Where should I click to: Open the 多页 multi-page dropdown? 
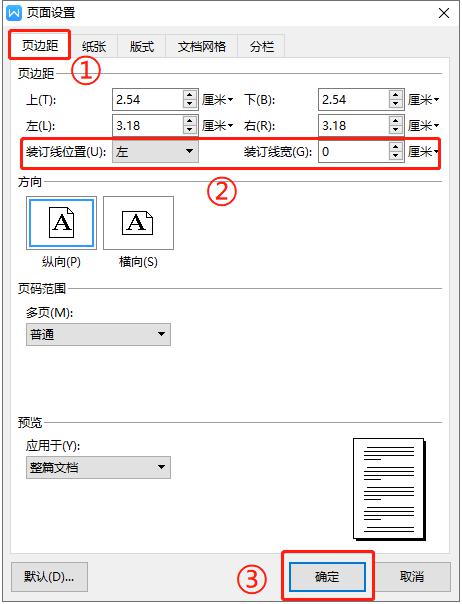click(98, 334)
